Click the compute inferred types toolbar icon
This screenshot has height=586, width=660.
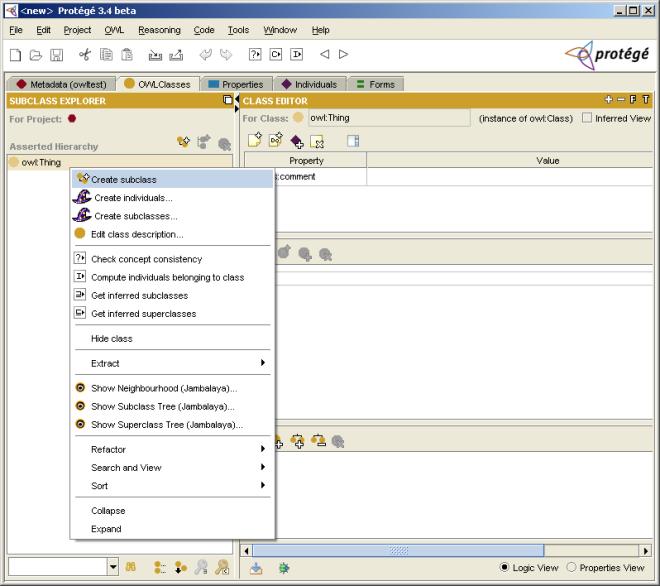click(296, 54)
